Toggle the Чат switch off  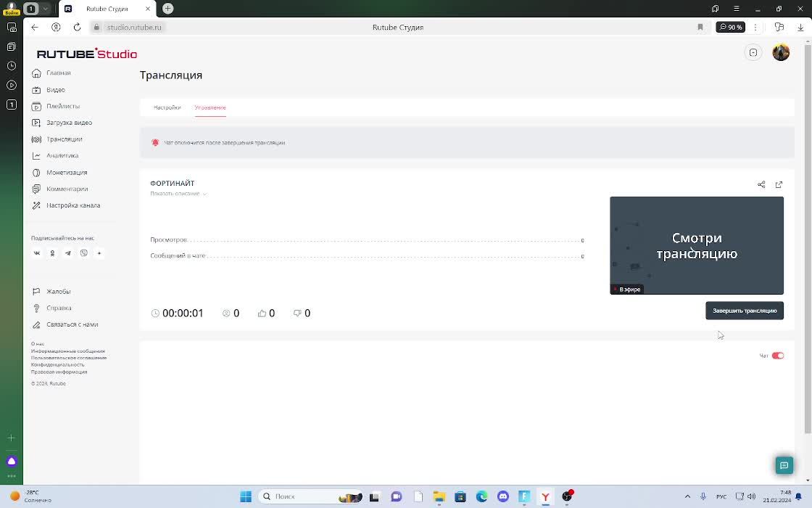[x=777, y=356]
